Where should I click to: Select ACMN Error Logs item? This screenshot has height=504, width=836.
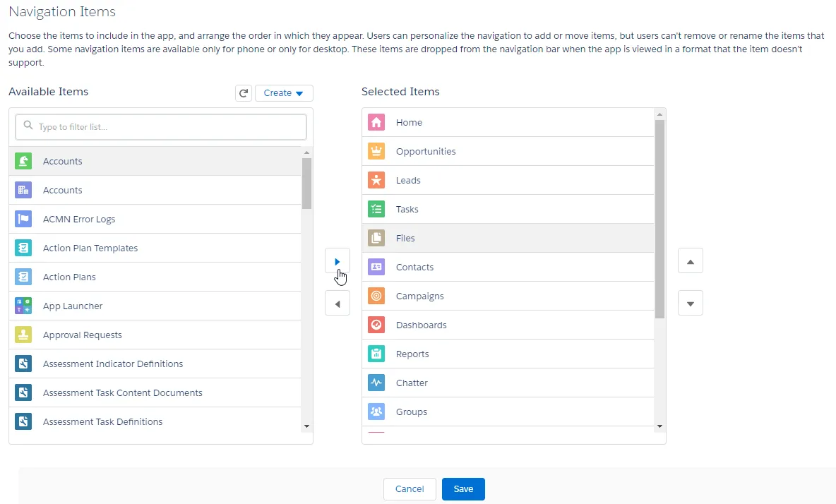79,220
